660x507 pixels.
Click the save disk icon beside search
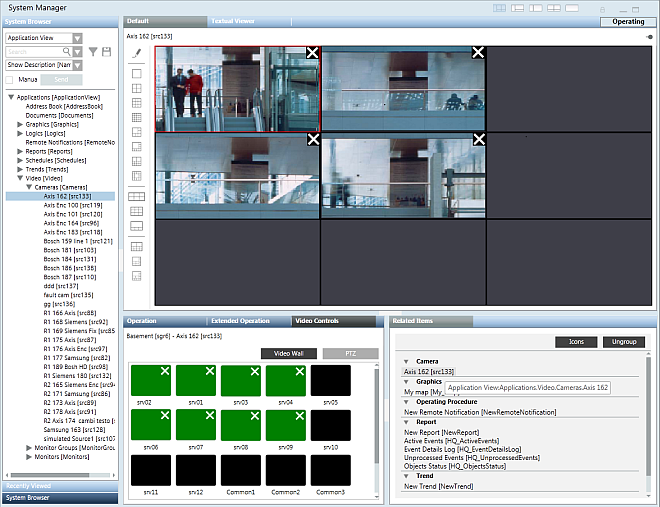(x=106, y=51)
